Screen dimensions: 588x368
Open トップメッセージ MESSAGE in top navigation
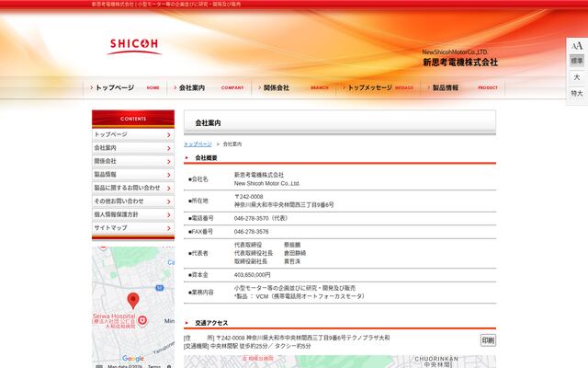[x=378, y=88]
